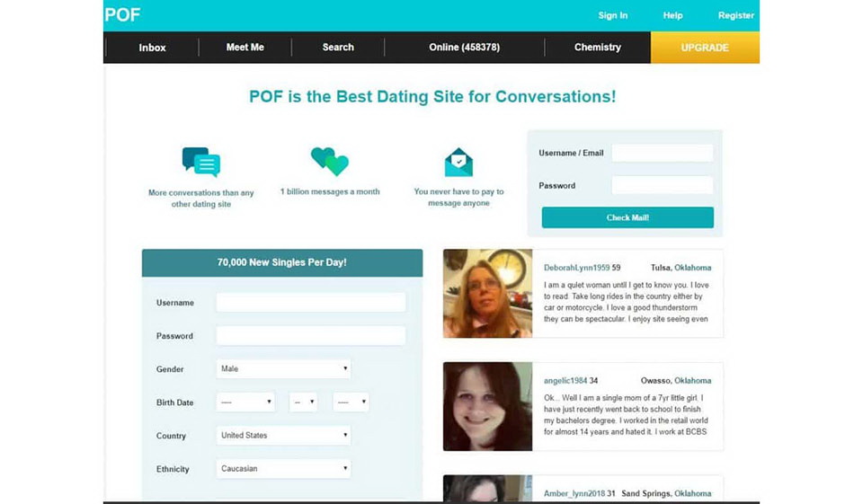
Task: Expand the Birth Date month dropdown
Action: (x=245, y=402)
